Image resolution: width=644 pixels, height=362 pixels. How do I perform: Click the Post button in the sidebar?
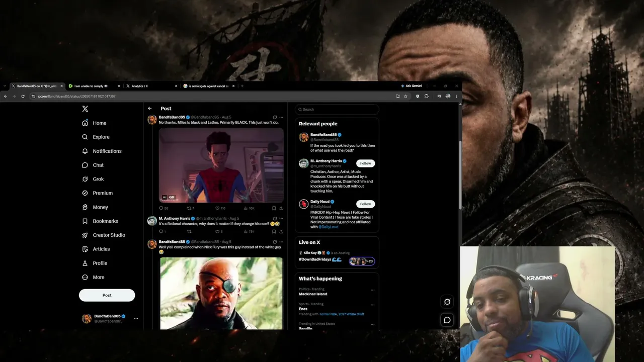107,295
